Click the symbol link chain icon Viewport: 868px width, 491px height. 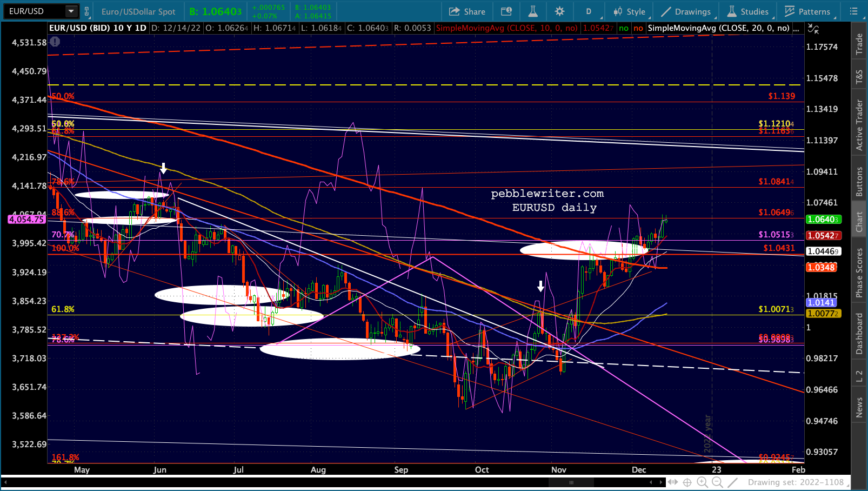click(x=86, y=11)
